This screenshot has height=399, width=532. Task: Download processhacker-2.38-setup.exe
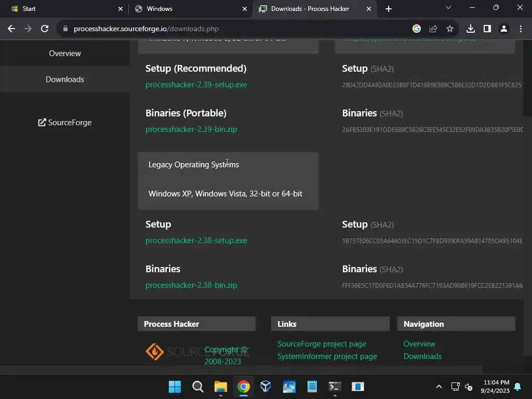tap(196, 240)
